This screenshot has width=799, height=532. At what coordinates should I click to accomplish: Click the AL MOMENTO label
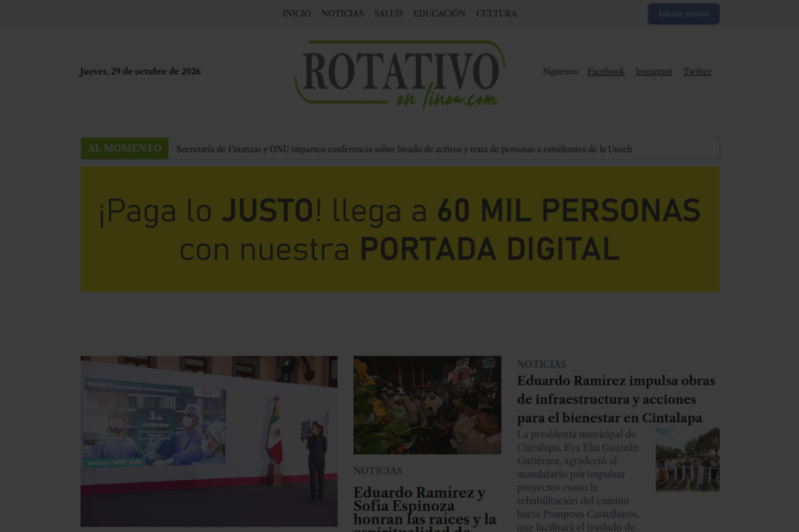124,148
